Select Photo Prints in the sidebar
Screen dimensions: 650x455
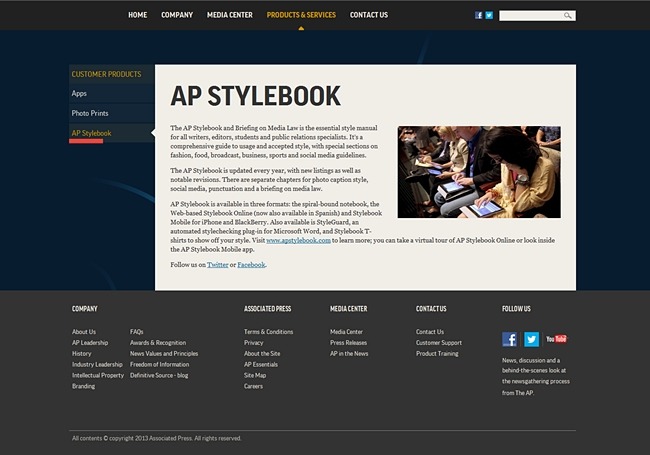point(112,113)
